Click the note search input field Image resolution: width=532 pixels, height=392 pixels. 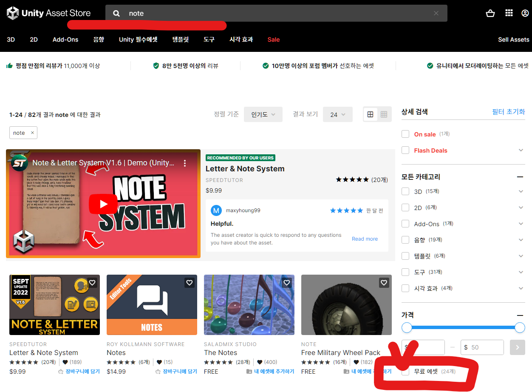[276, 13]
